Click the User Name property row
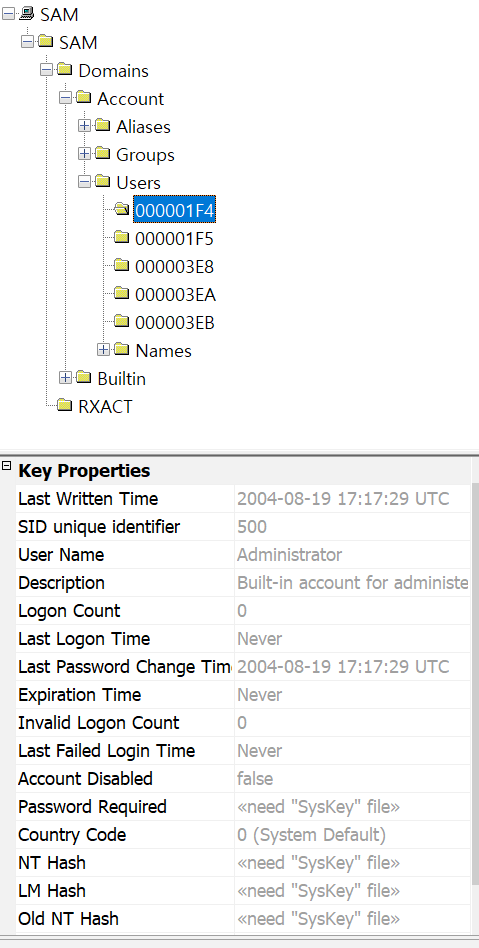This screenshot has width=479, height=948. [x=243, y=555]
